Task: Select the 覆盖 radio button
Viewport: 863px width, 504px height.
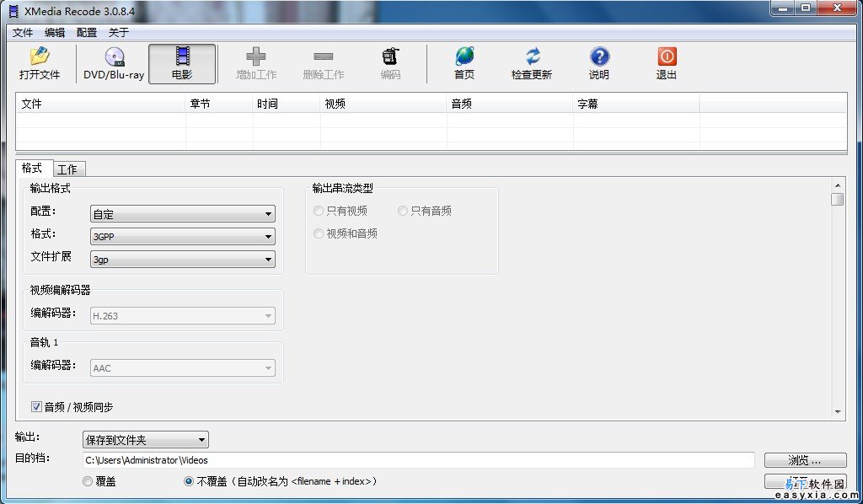Action: pos(88,481)
